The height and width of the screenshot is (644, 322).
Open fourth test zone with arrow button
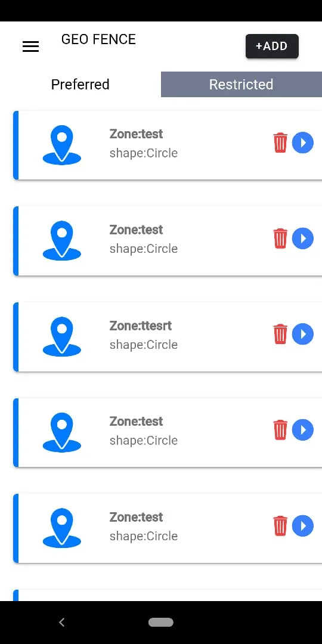pos(303,429)
